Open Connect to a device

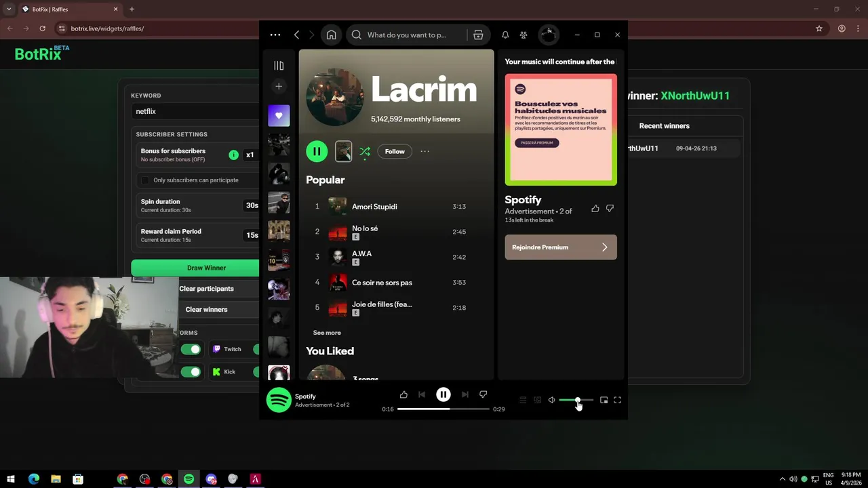point(538,400)
